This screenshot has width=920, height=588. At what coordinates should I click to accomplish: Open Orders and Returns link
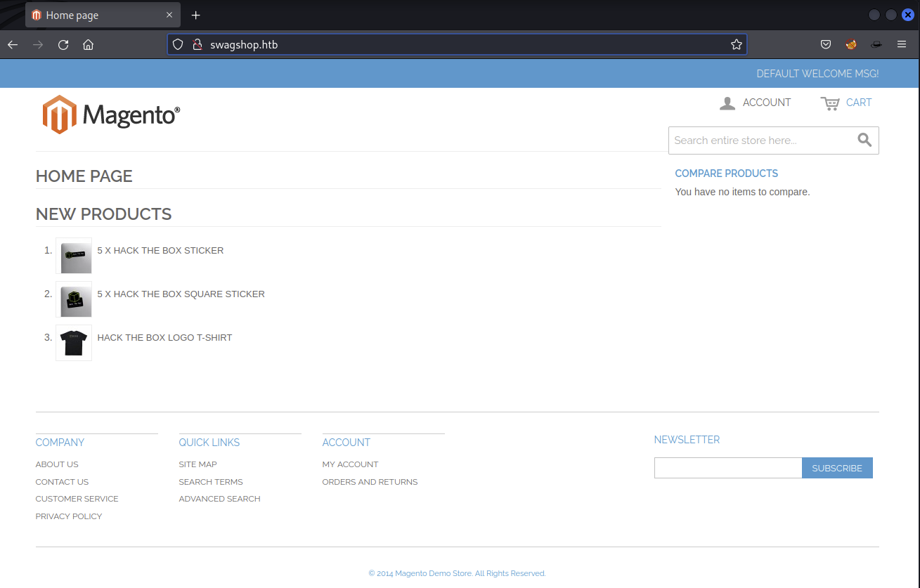tap(370, 482)
